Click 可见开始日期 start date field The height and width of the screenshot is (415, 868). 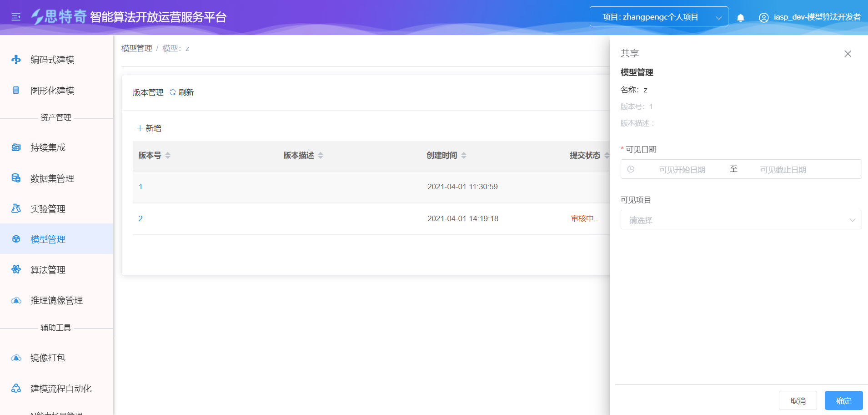(682, 169)
